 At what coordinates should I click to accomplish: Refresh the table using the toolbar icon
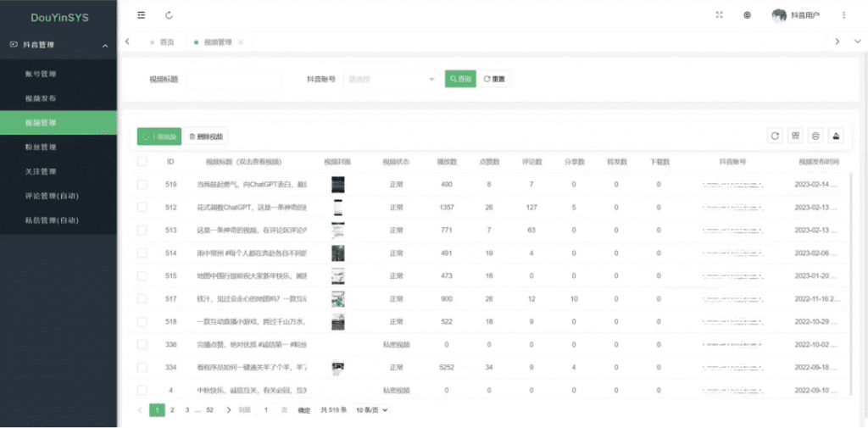774,136
